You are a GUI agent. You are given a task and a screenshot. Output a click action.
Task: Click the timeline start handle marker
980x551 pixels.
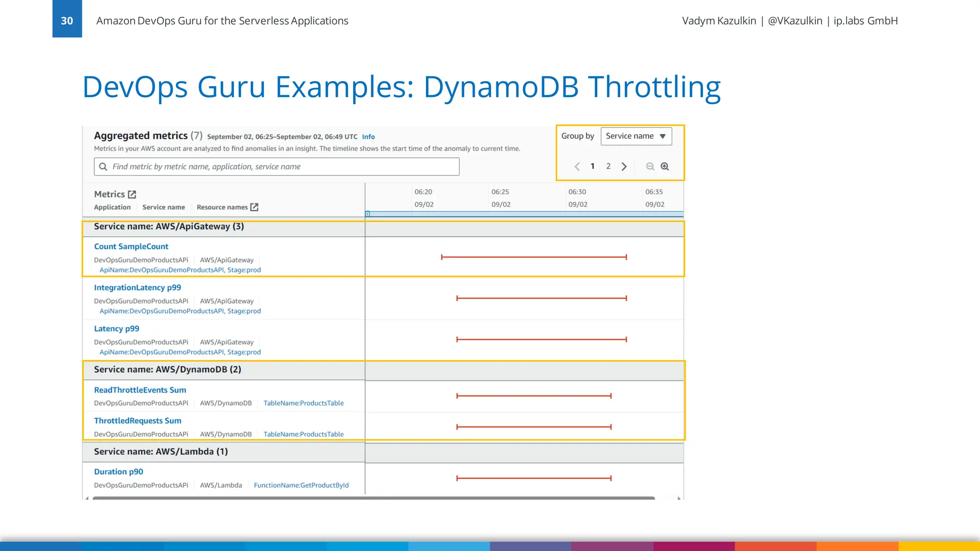tap(367, 214)
